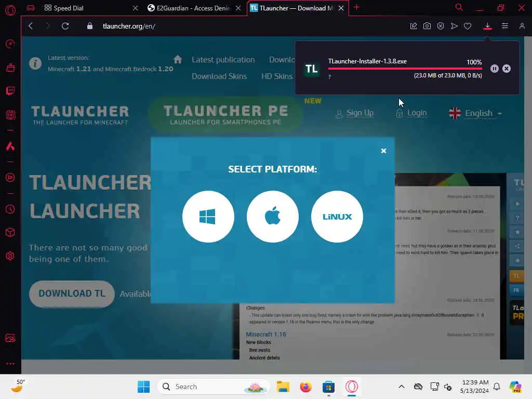The width and height of the screenshot is (532, 399).
Task: Reload the current page
Action: pyautogui.click(x=65, y=26)
